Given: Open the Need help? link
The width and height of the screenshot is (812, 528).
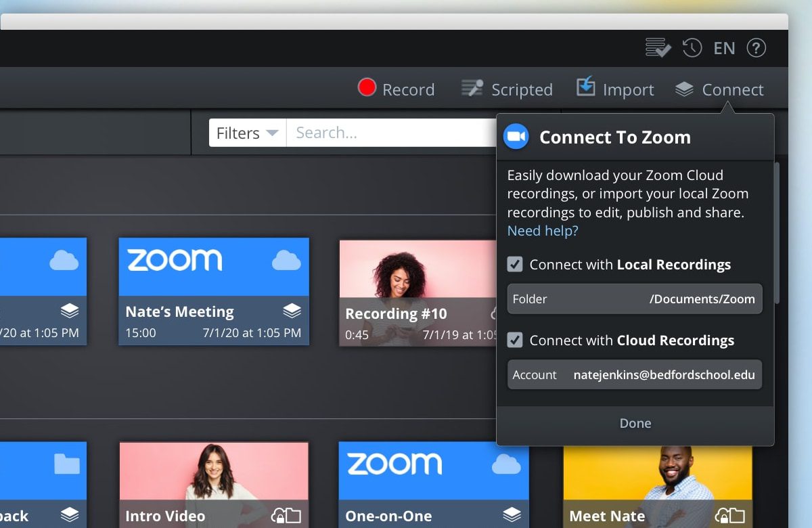Looking at the screenshot, I should click(x=543, y=231).
